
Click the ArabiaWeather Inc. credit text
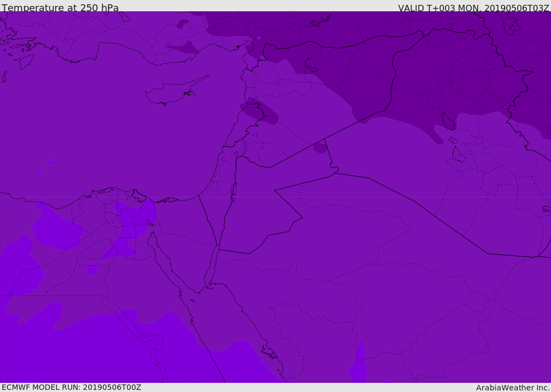[513, 388]
